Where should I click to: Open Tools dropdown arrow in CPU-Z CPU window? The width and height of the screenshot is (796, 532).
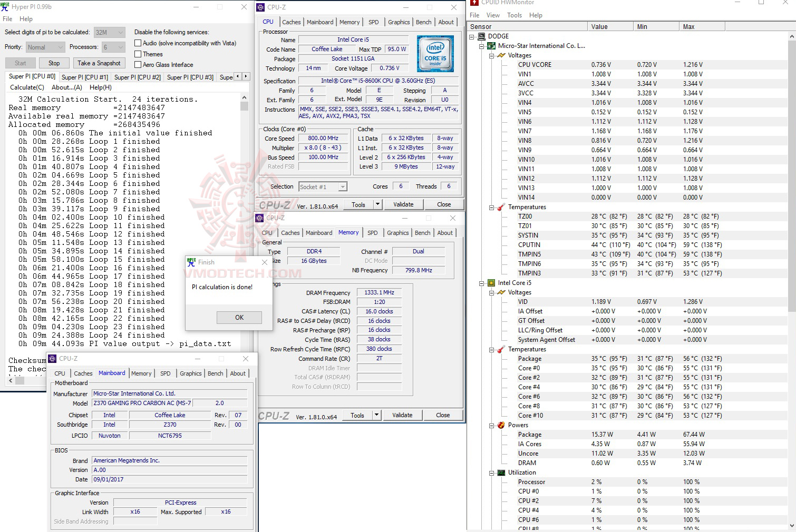(x=377, y=204)
